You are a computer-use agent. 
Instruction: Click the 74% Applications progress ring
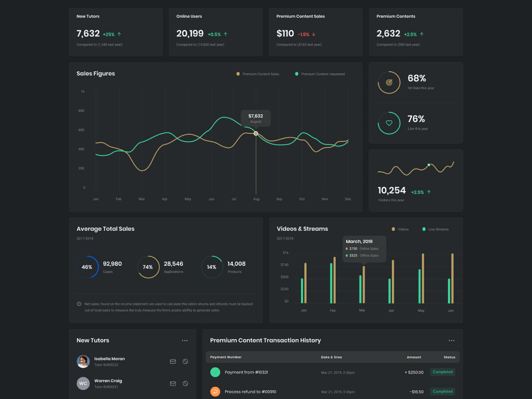pyautogui.click(x=148, y=267)
